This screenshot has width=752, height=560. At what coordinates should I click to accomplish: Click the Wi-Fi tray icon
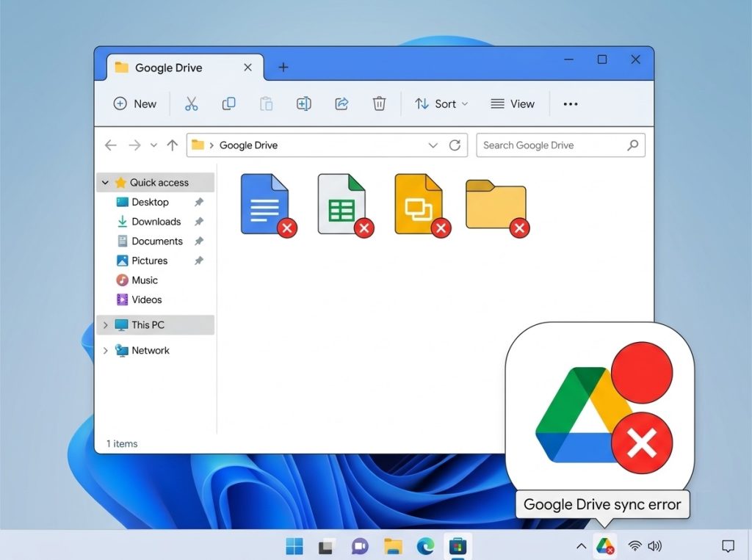click(x=635, y=545)
